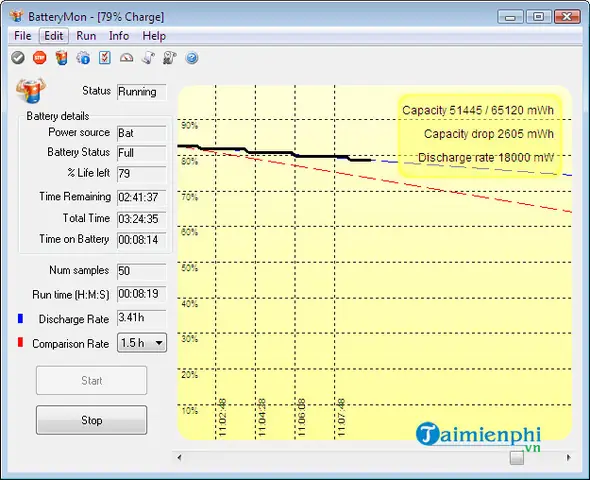Click the Capacity 51445 / 65120 mWh text

point(478,110)
